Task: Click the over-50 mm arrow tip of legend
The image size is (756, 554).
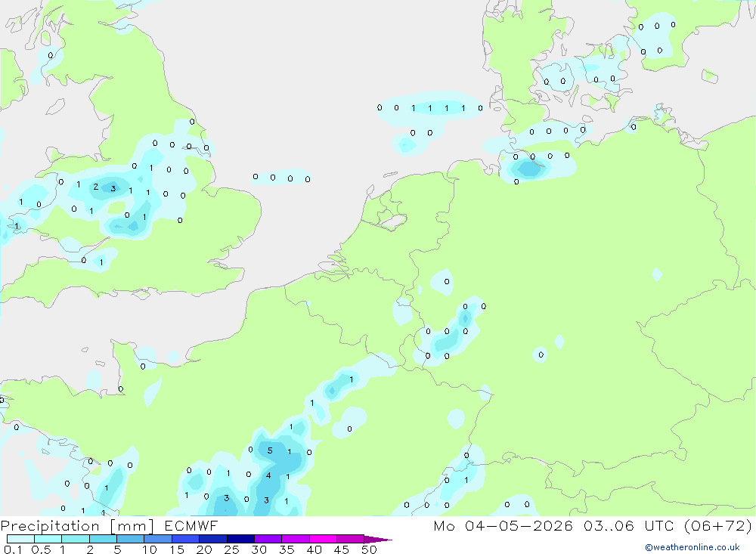Action: click(378, 539)
